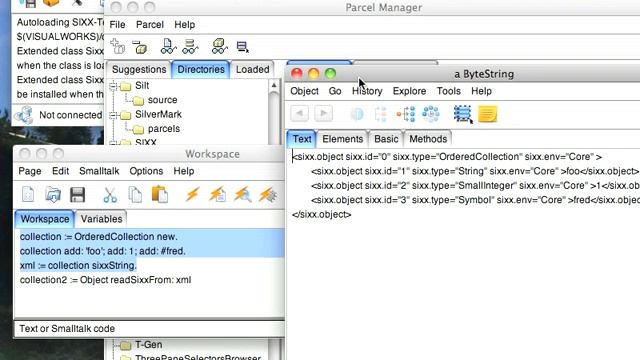The image size is (640, 360).
Task: Click the second Parcel Manager toolbar parcel icon
Action: [140, 47]
